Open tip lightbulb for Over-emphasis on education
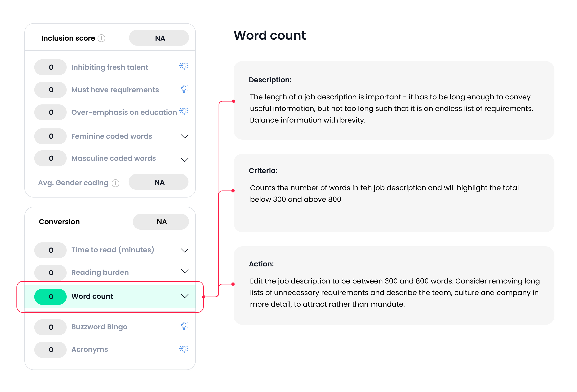 [x=184, y=112]
